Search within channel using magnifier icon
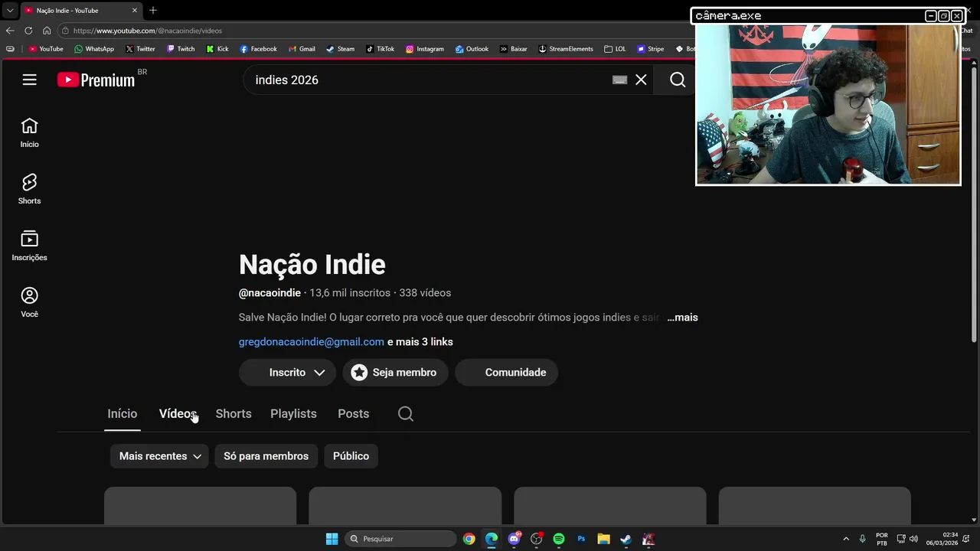 (x=406, y=414)
